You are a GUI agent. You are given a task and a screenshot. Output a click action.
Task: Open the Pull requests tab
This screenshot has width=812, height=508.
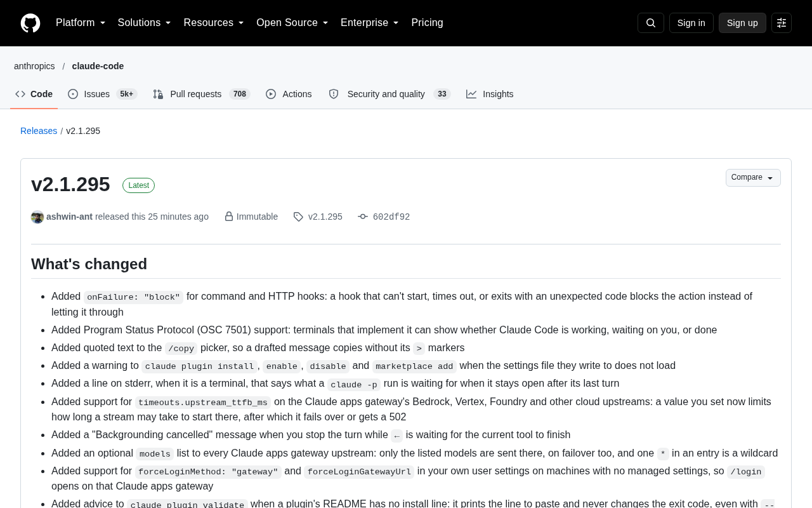(202, 94)
